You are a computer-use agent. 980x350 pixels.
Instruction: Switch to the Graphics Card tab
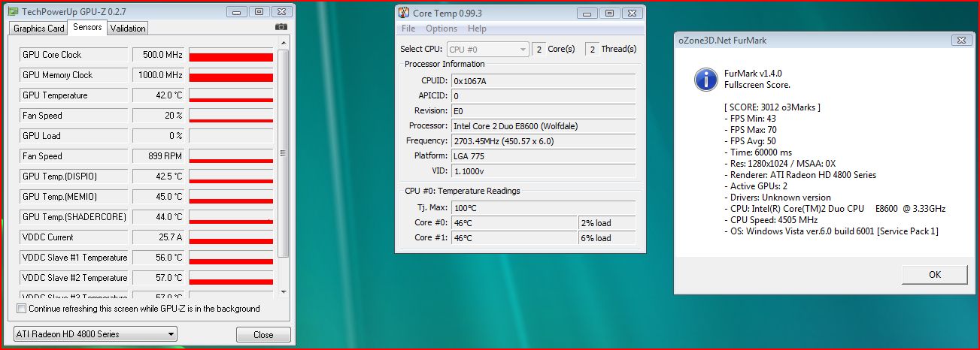(x=39, y=29)
